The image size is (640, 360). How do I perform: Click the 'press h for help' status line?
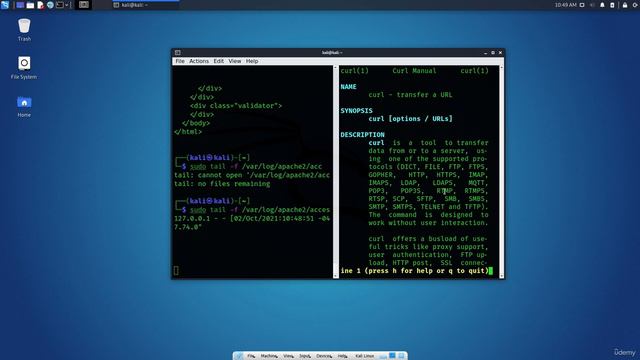coord(414,271)
